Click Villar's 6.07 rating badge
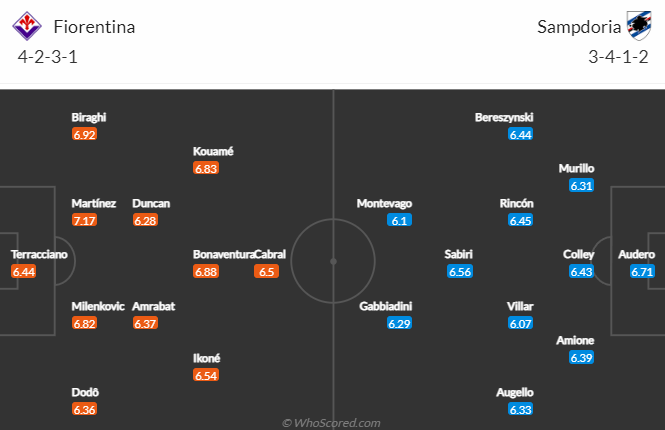This screenshot has height=430, width=665. pyautogui.click(x=520, y=323)
